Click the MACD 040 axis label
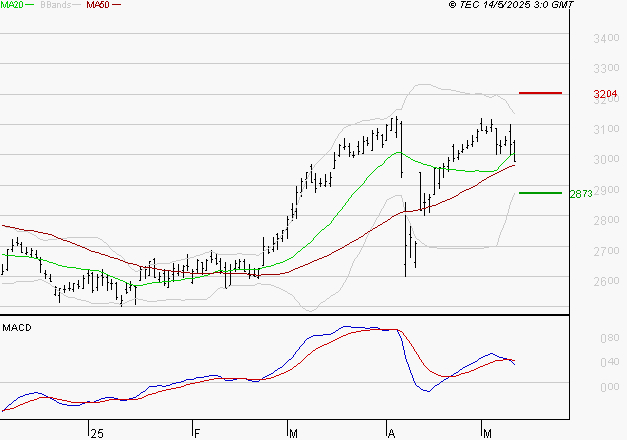The height and width of the screenshot is (440, 627). (x=610, y=362)
